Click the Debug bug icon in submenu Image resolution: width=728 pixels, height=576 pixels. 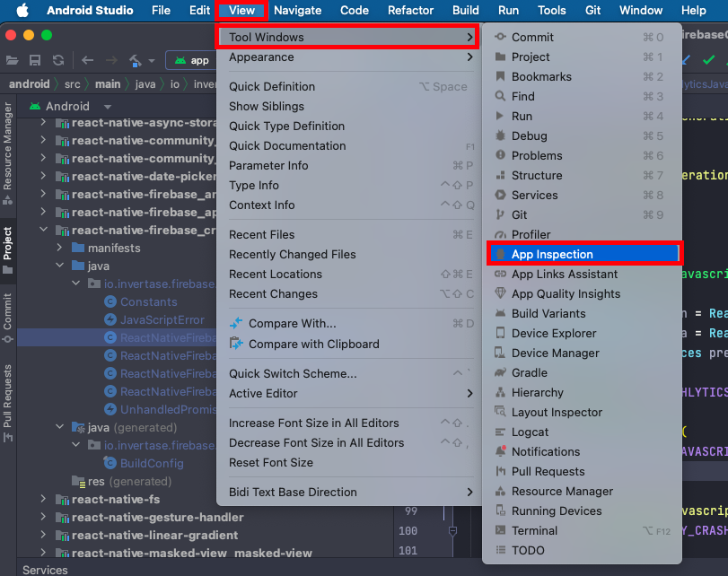pyautogui.click(x=500, y=135)
